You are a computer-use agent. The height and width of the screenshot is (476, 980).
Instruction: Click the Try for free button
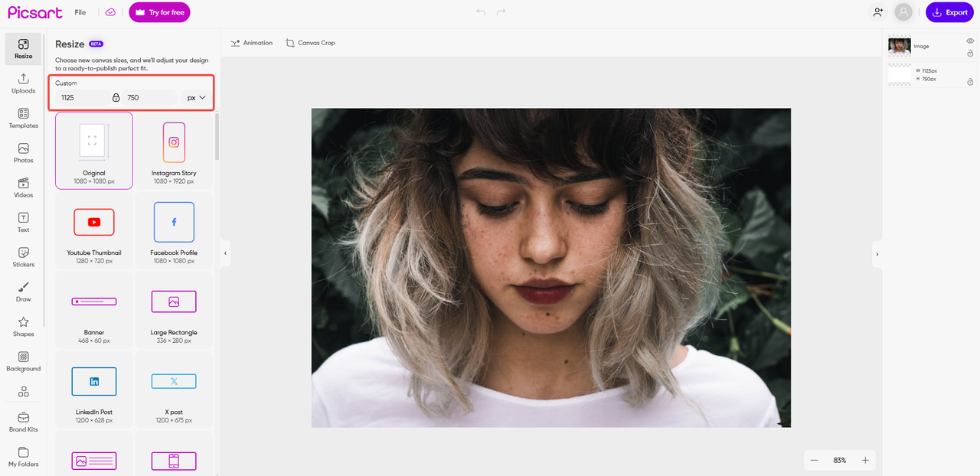(159, 12)
